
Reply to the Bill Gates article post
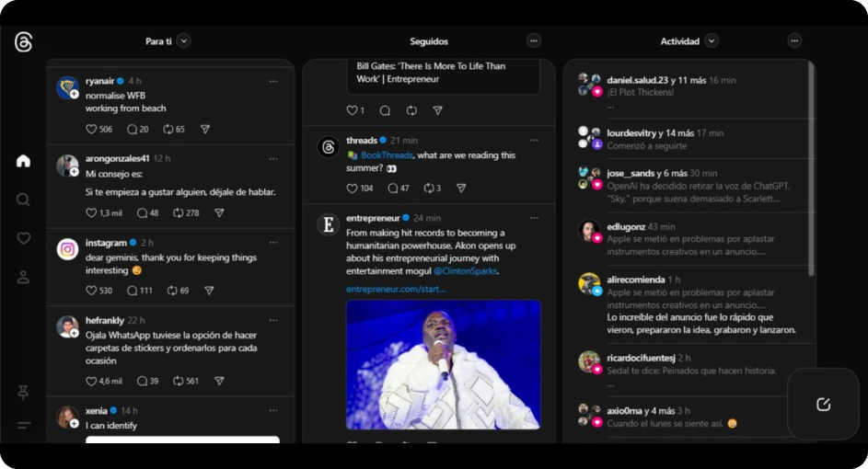385,110
